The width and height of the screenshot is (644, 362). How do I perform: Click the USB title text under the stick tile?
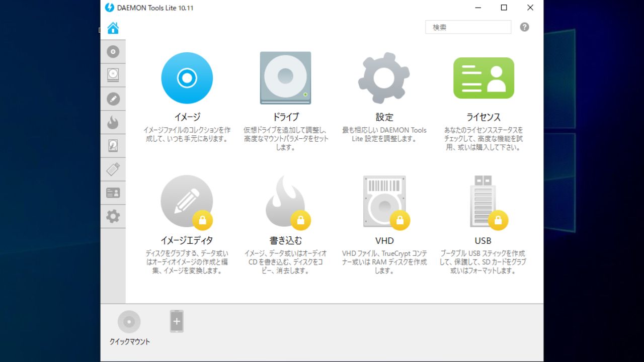point(483,241)
